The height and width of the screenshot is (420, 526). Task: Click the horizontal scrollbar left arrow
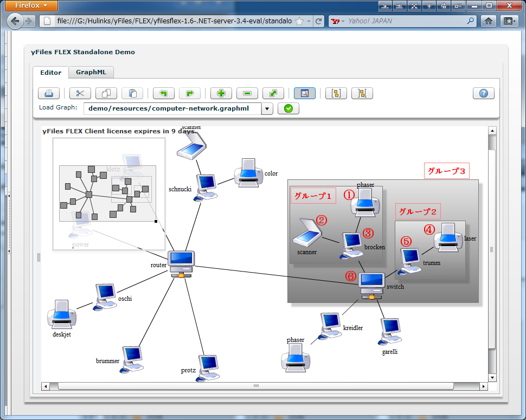click(46, 386)
